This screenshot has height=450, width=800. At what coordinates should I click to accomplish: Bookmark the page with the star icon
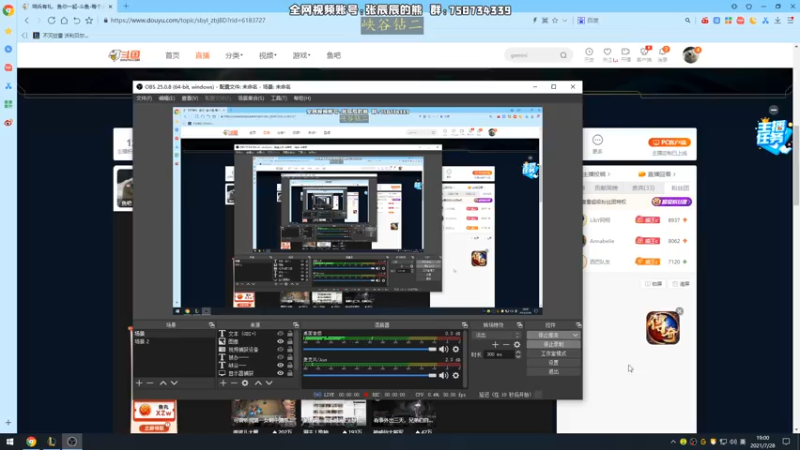pos(89,20)
